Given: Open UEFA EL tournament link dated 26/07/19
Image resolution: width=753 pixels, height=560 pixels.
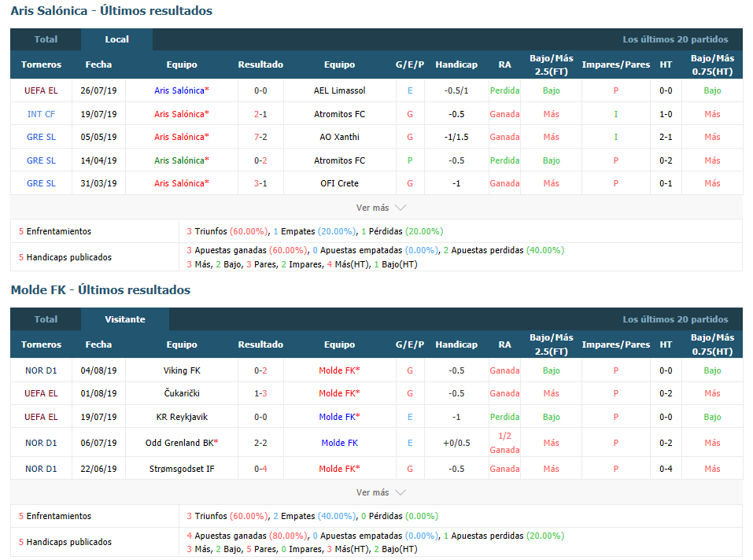Looking at the screenshot, I should tap(41, 90).
